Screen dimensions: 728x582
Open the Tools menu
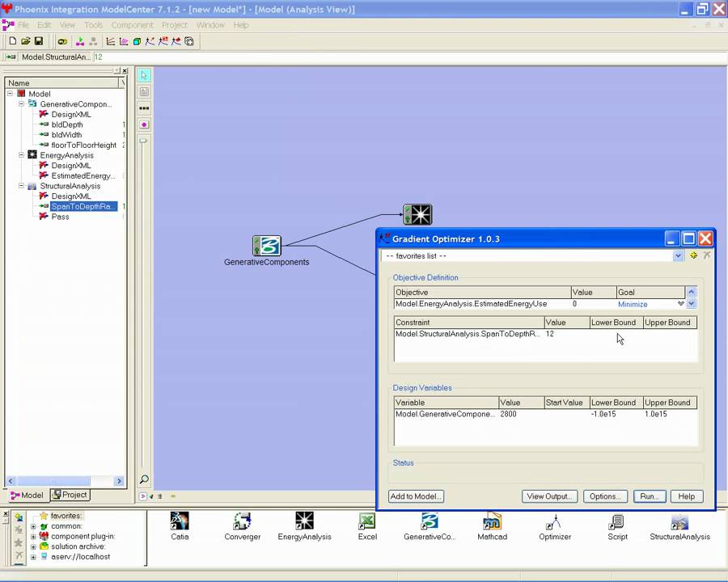[x=93, y=25]
